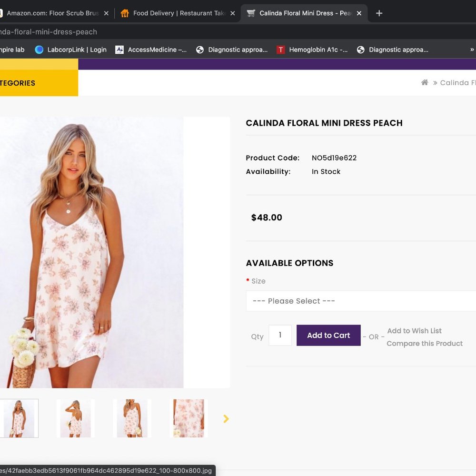Click the shopping cart favicon on active tab

click(x=251, y=13)
